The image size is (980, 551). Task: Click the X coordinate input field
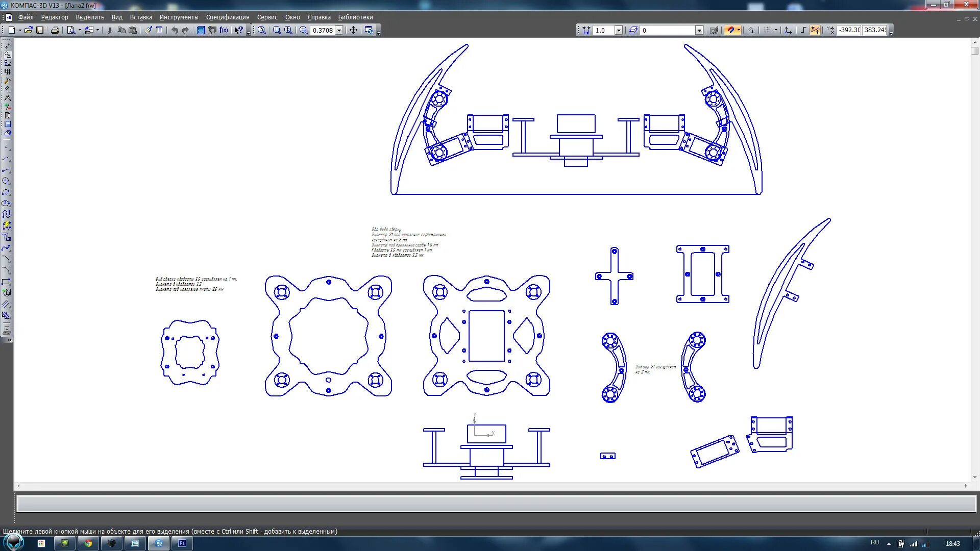point(849,30)
